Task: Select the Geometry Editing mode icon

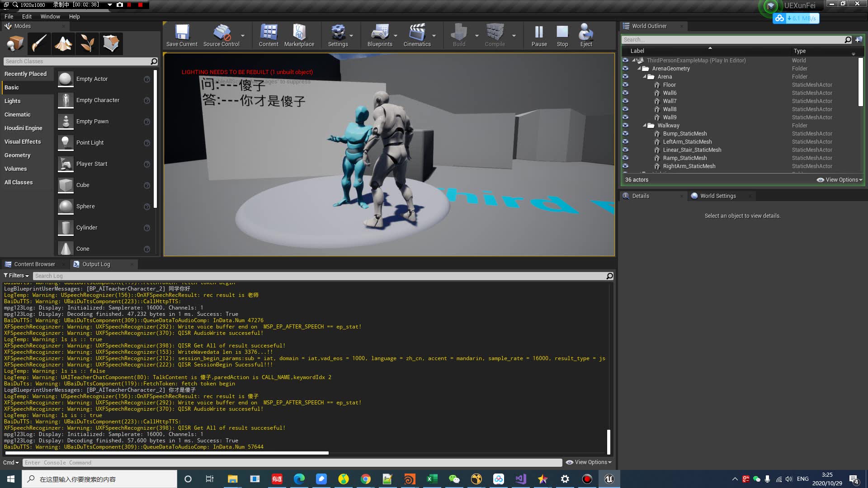Action: pos(111,44)
